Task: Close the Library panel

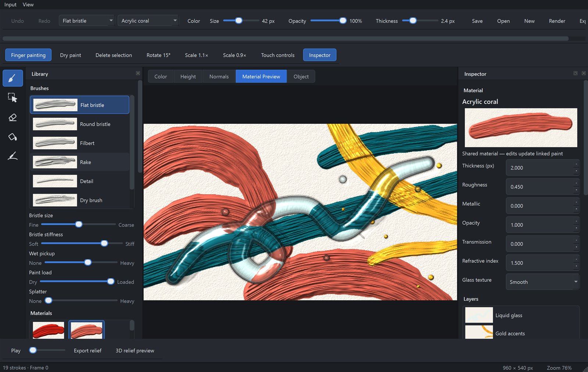Action: [x=138, y=73]
